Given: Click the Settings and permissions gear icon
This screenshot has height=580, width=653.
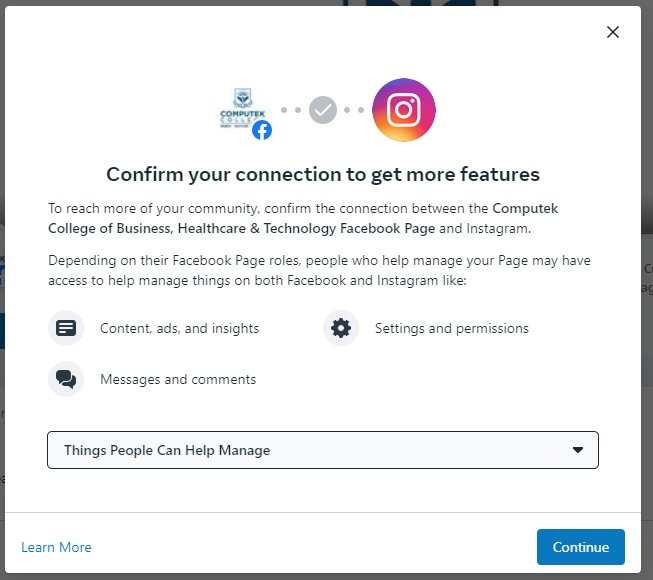Looking at the screenshot, I should [x=341, y=328].
